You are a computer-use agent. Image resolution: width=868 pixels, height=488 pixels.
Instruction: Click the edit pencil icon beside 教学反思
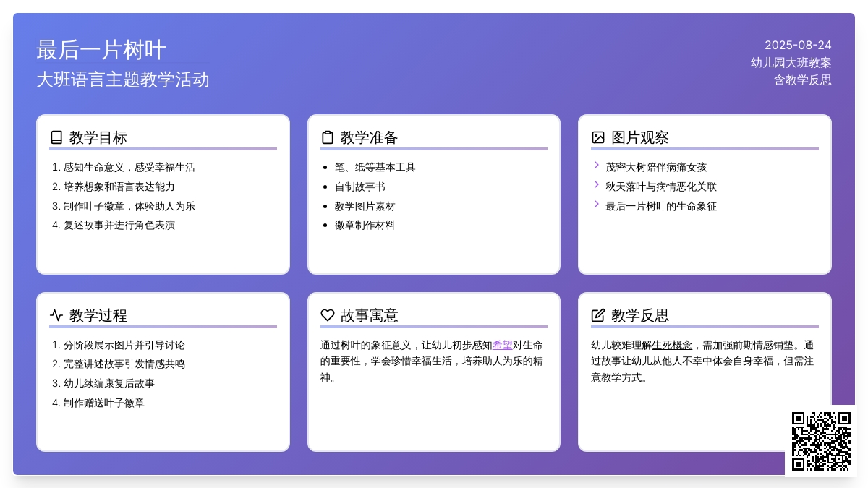tap(598, 315)
